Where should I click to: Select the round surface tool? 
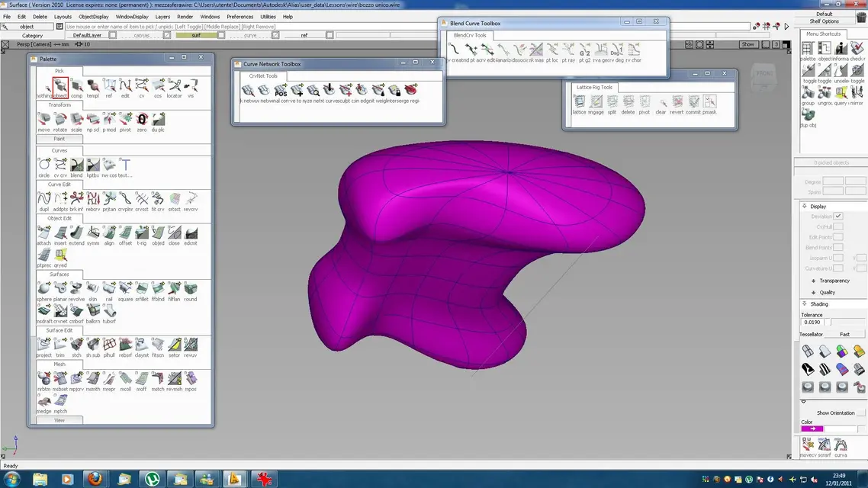coord(191,291)
